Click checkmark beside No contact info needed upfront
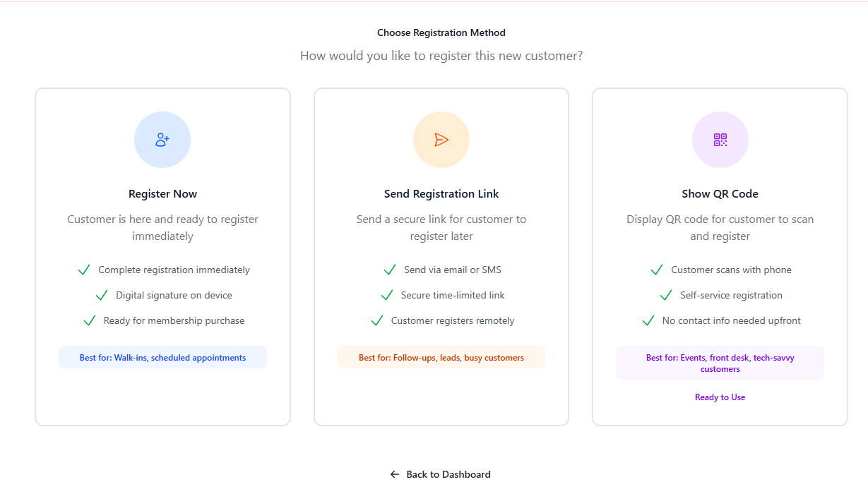 pyautogui.click(x=648, y=320)
